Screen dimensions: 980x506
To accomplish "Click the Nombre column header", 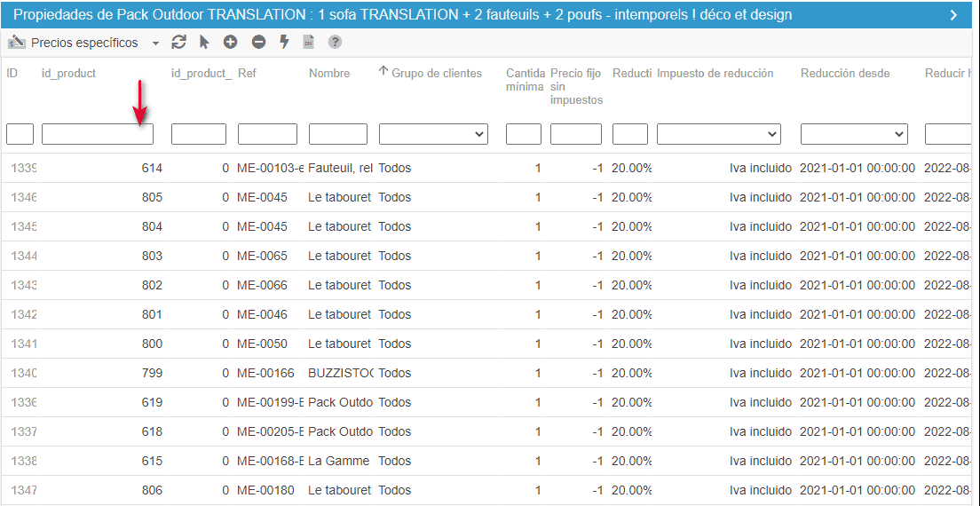I will (x=329, y=73).
